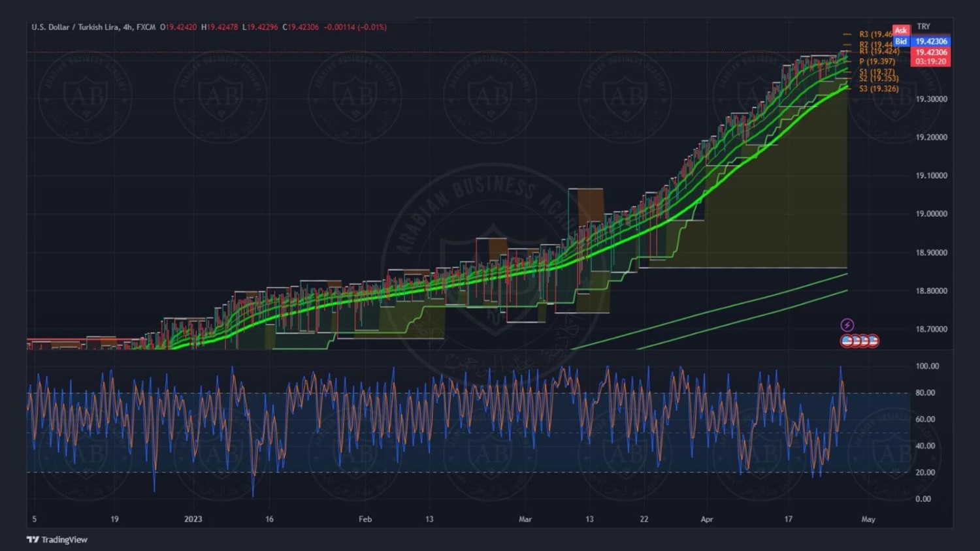Click 18.80000 on the price axis
The image size is (980, 551).
[x=931, y=291]
